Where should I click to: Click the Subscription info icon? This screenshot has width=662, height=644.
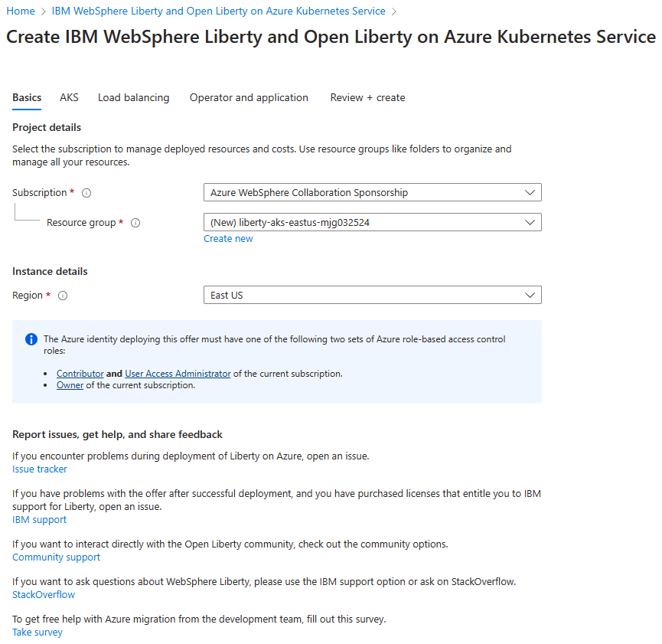click(x=86, y=193)
